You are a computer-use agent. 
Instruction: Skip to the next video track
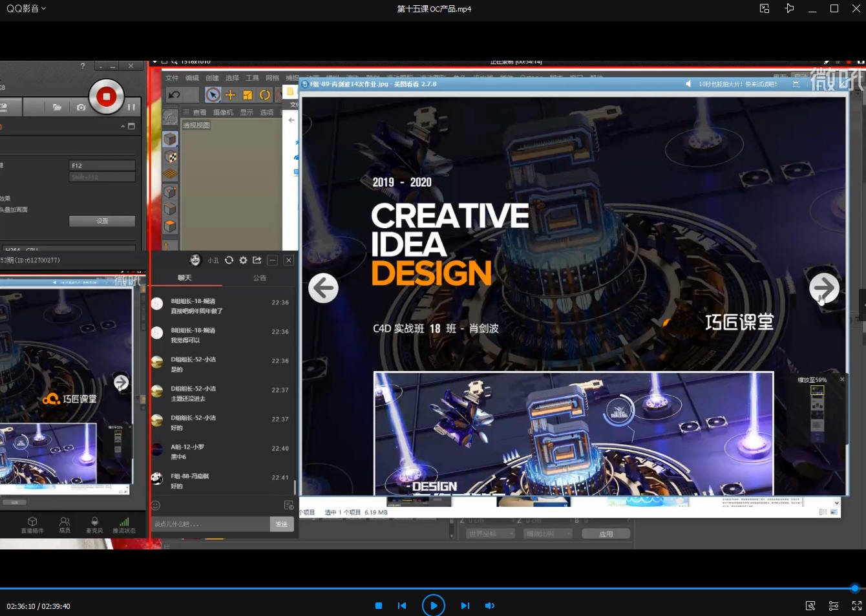coord(465,606)
